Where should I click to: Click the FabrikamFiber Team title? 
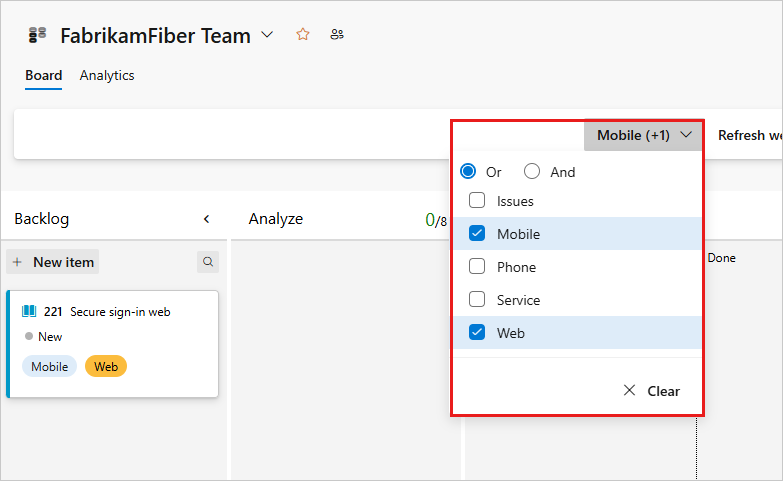155,36
